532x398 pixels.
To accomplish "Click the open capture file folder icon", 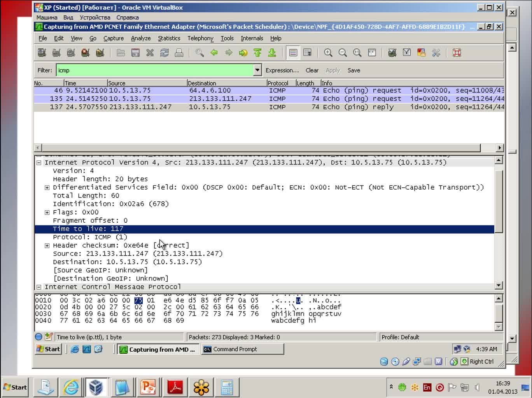I will click(x=121, y=53).
